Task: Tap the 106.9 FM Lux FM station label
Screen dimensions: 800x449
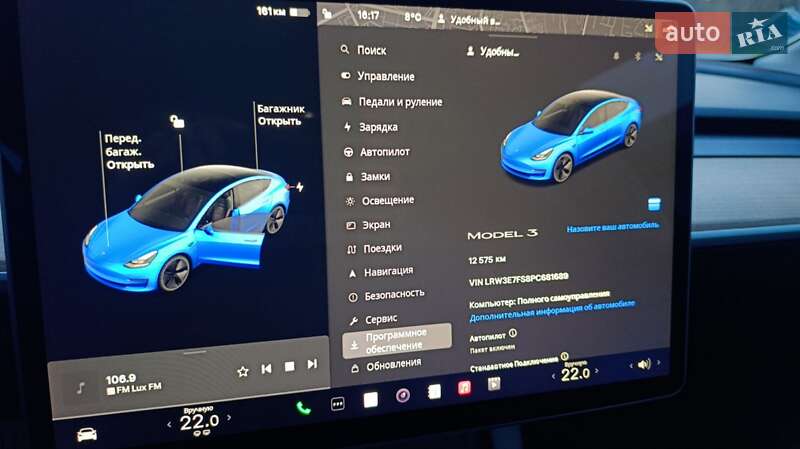Action: (x=133, y=384)
